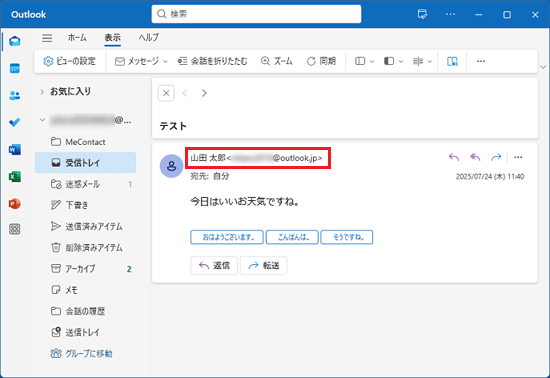This screenshot has width=550, height=378.
Task: Select MeContact folder
Action: (x=85, y=142)
